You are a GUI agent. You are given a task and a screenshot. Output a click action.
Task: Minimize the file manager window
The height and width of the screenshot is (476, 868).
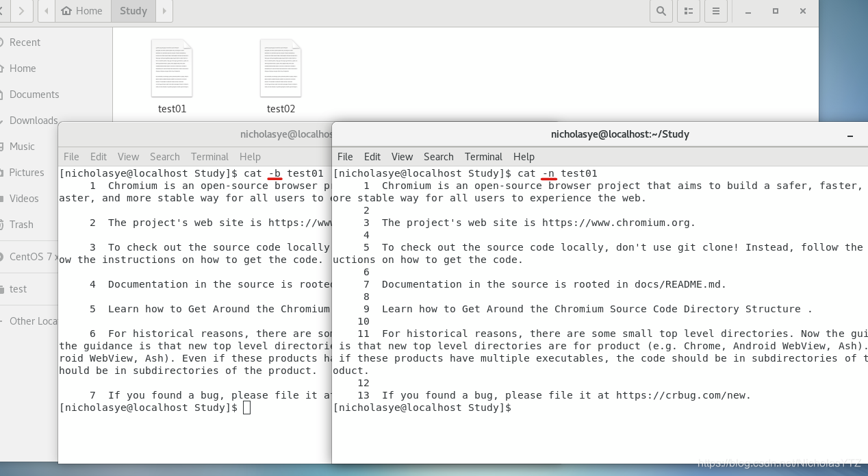748,11
